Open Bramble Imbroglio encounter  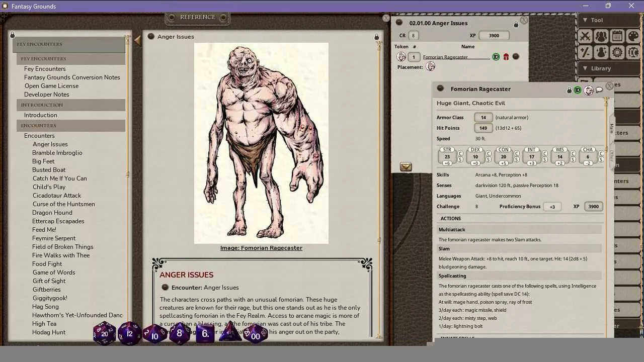(x=57, y=153)
